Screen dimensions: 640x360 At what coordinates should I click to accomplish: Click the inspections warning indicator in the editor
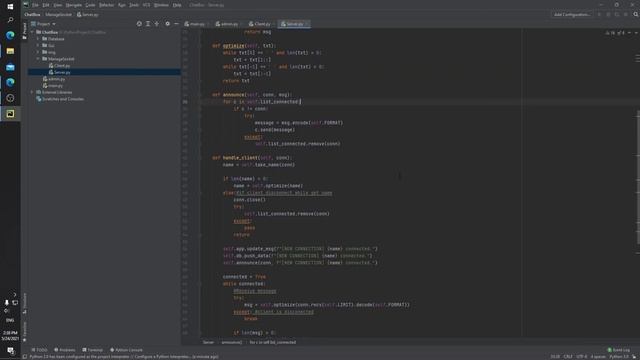[x=616, y=33]
